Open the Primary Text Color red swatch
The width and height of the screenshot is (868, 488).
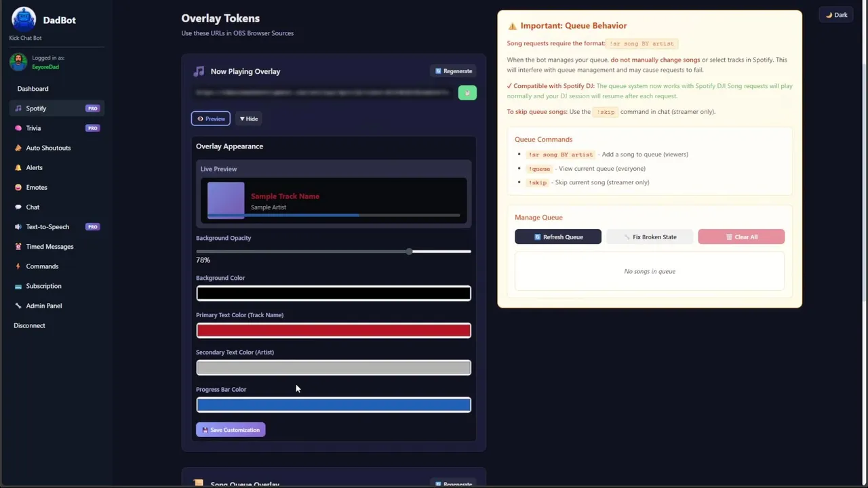(334, 330)
